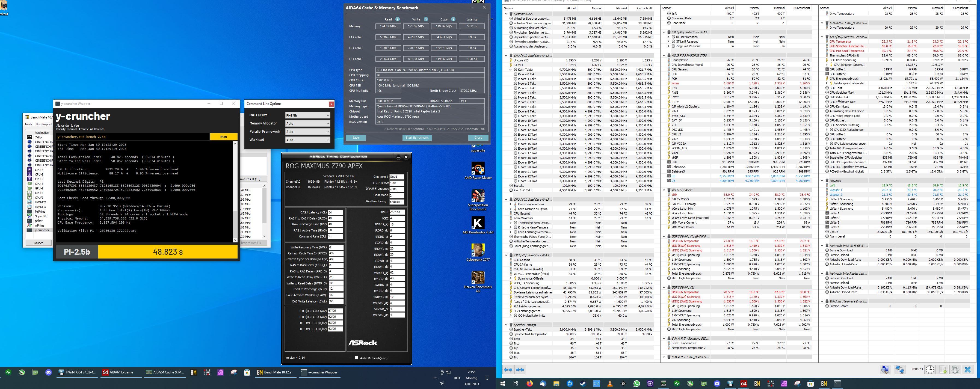The width and height of the screenshot is (980, 389).
Task: Click HWiNFO network connection icon
Action: click(899, 369)
